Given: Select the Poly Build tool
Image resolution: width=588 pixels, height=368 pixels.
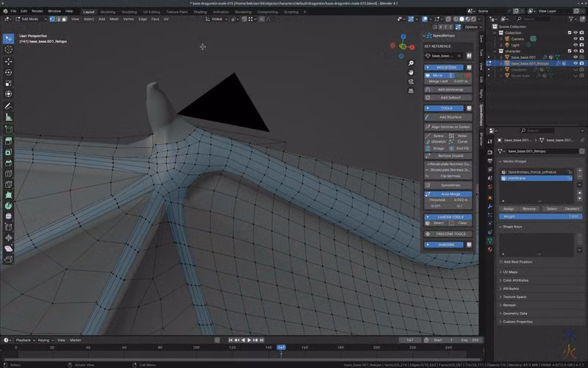Looking at the screenshot, I should click(8, 195).
